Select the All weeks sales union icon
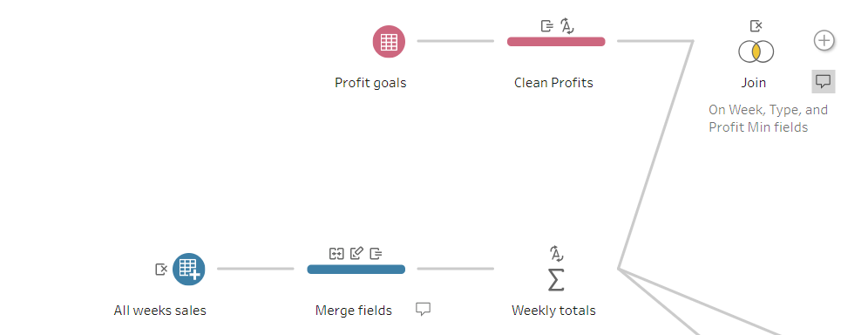The width and height of the screenshot is (868, 335). tap(189, 269)
